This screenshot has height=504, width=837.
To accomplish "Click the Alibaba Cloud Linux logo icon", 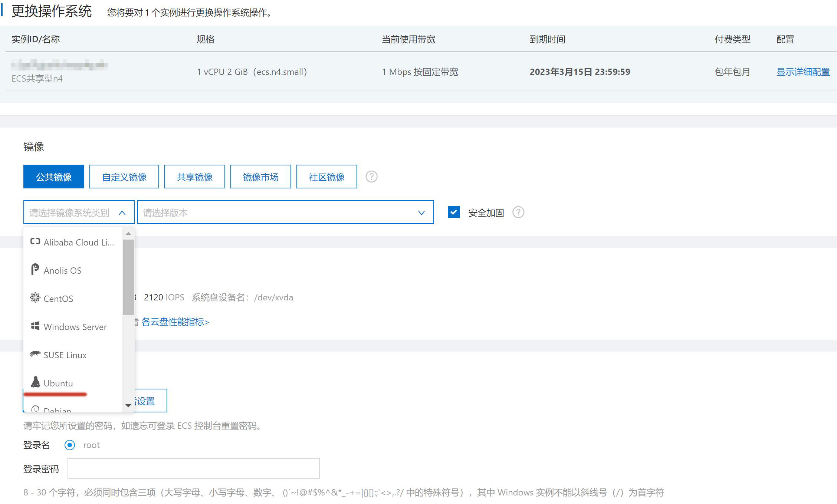I will click(x=35, y=242).
